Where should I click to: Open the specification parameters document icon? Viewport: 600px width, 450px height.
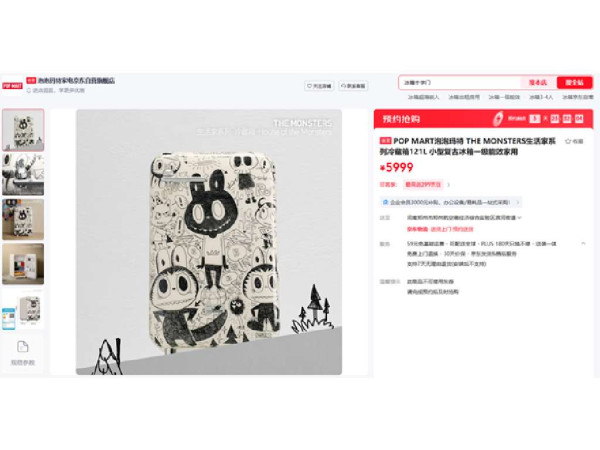pyautogui.click(x=23, y=347)
